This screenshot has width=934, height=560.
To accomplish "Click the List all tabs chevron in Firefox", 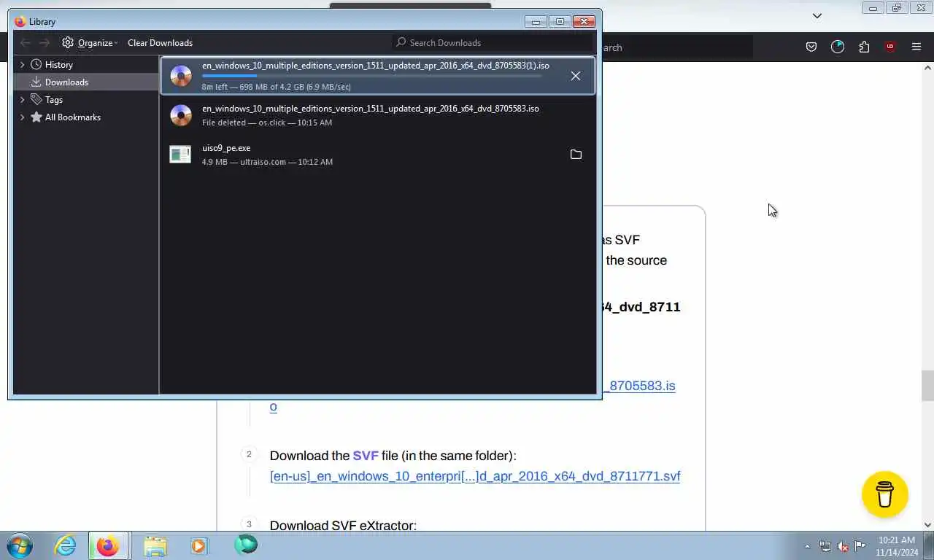I will 817,15.
